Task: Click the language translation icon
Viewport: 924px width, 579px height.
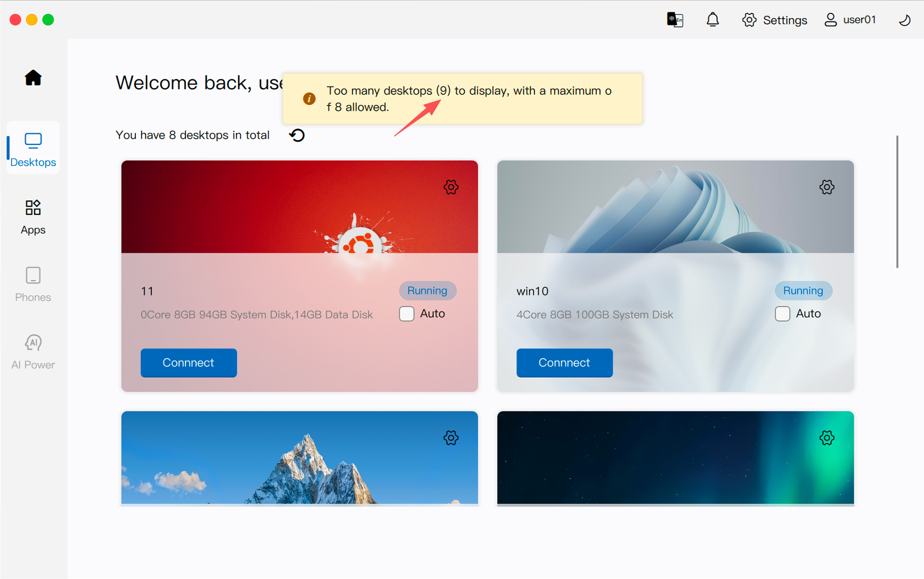Action: point(675,20)
